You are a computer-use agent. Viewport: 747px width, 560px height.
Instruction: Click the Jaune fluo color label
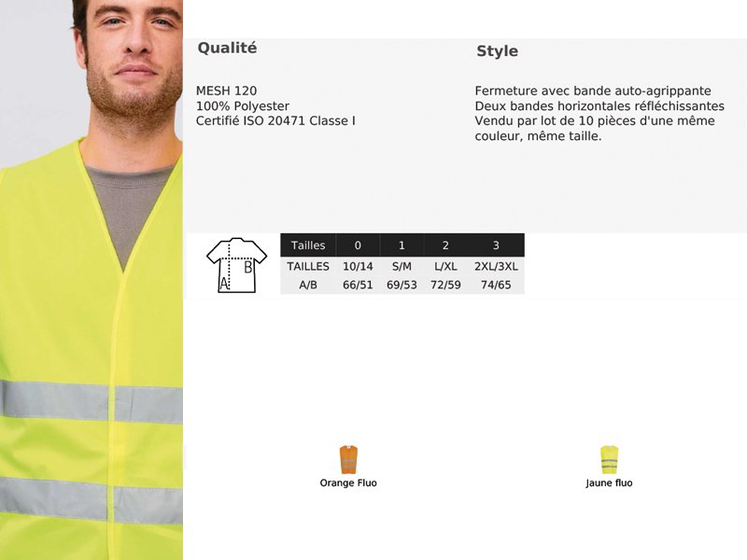[x=609, y=483]
